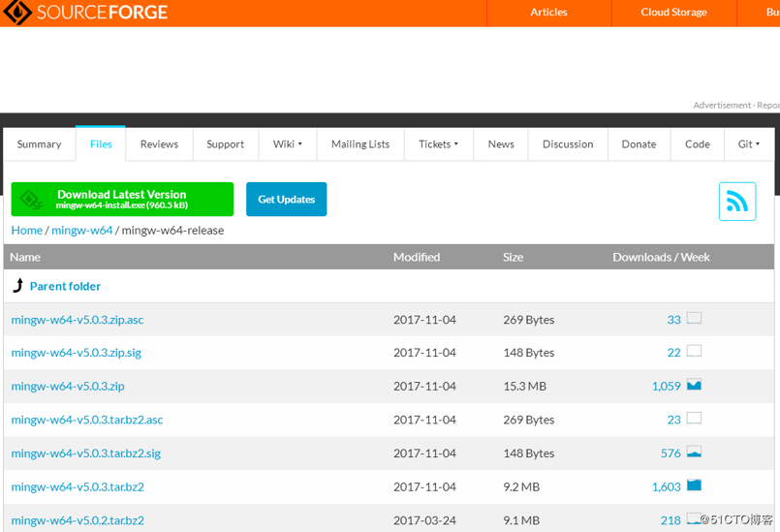Click the Download Latest Version button
This screenshot has width=780, height=532.
pos(122,199)
